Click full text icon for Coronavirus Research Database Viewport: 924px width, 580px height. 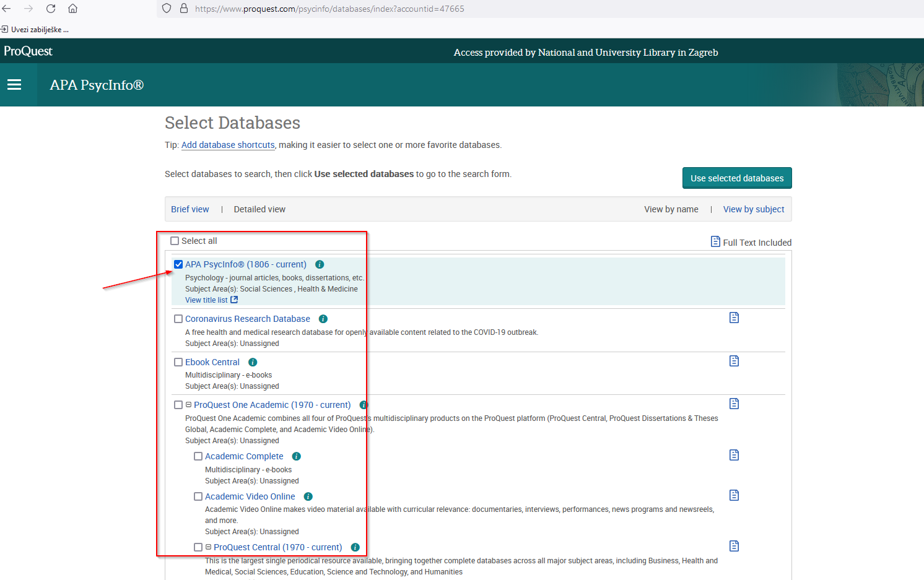point(734,318)
